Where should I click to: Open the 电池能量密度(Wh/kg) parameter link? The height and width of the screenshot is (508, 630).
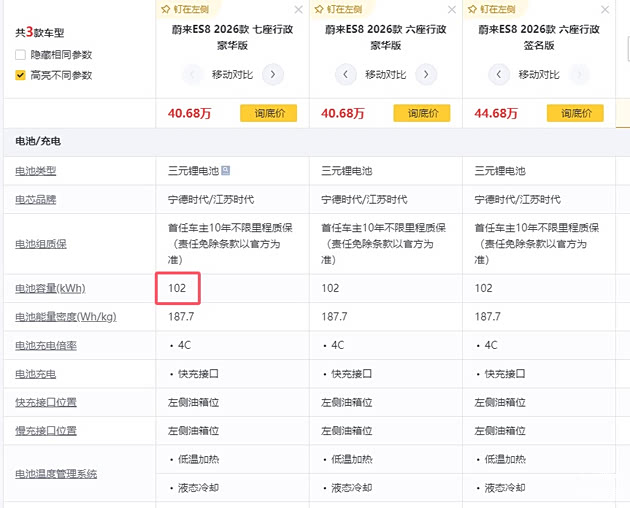pos(65,317)
